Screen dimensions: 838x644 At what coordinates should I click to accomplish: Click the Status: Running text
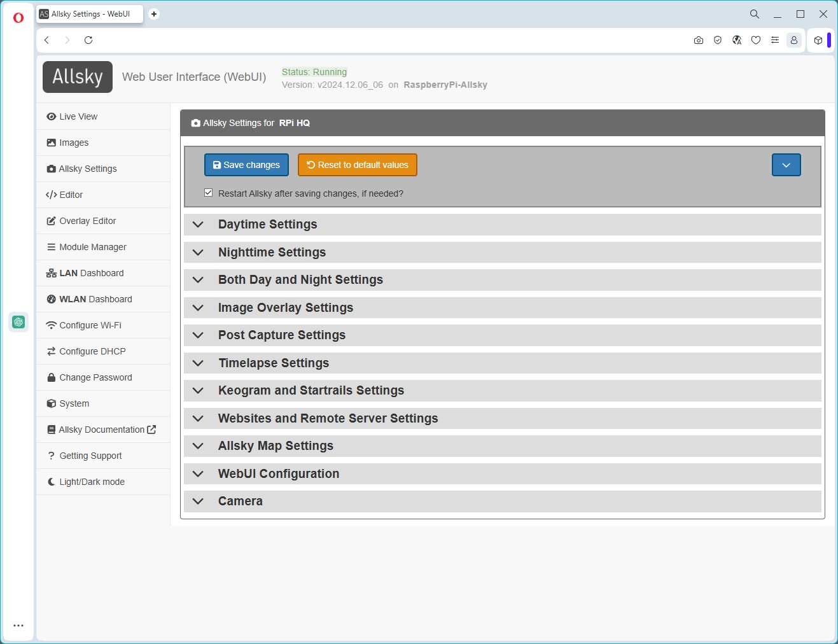tap(314, 72)
